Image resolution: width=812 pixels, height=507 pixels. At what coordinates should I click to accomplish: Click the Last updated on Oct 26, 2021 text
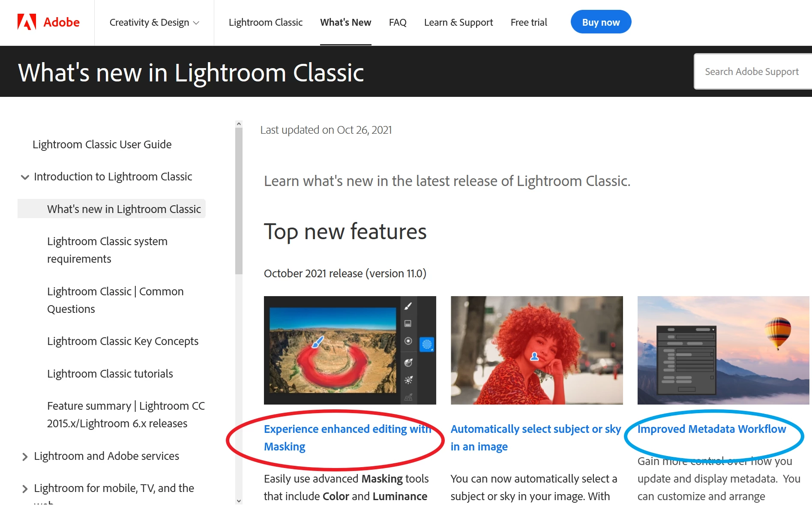326,130
